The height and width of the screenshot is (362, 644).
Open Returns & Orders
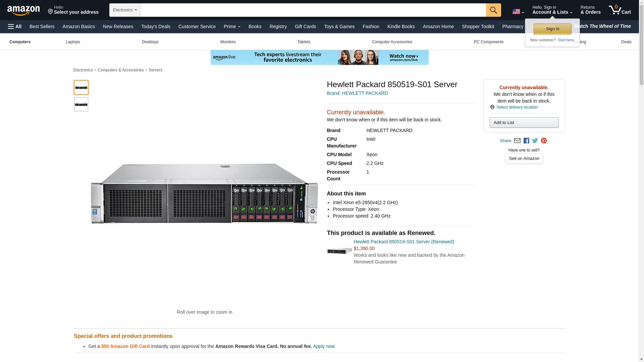pyautogui.click(x=590, y=10)
